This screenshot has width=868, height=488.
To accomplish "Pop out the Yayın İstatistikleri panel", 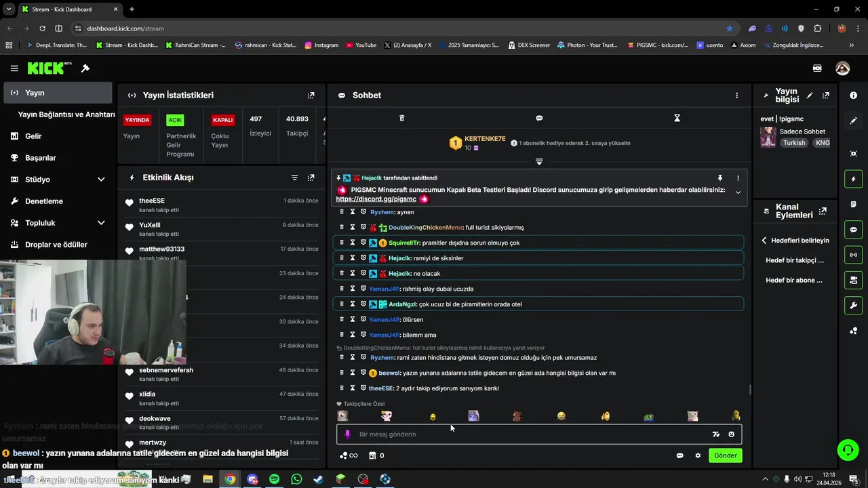I will coord(311,96).
